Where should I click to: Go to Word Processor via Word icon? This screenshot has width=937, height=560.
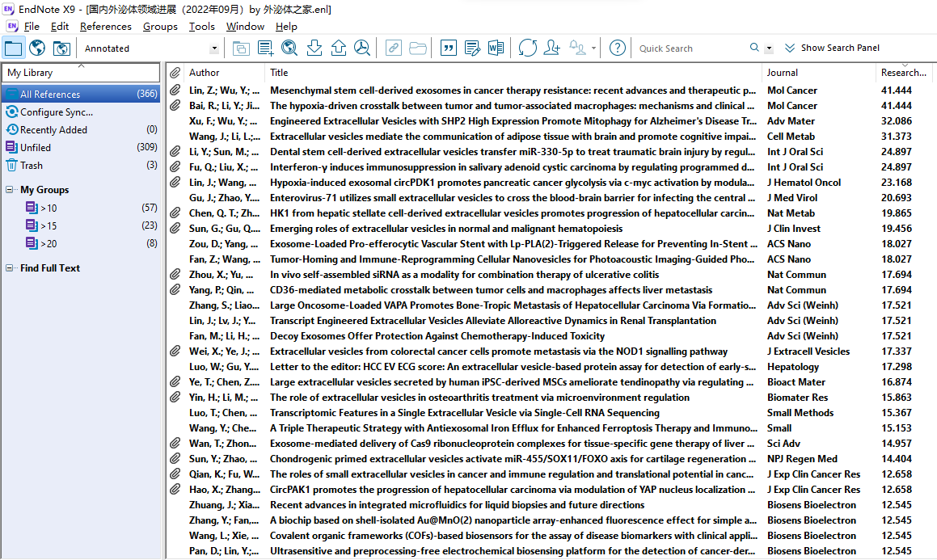496,48
